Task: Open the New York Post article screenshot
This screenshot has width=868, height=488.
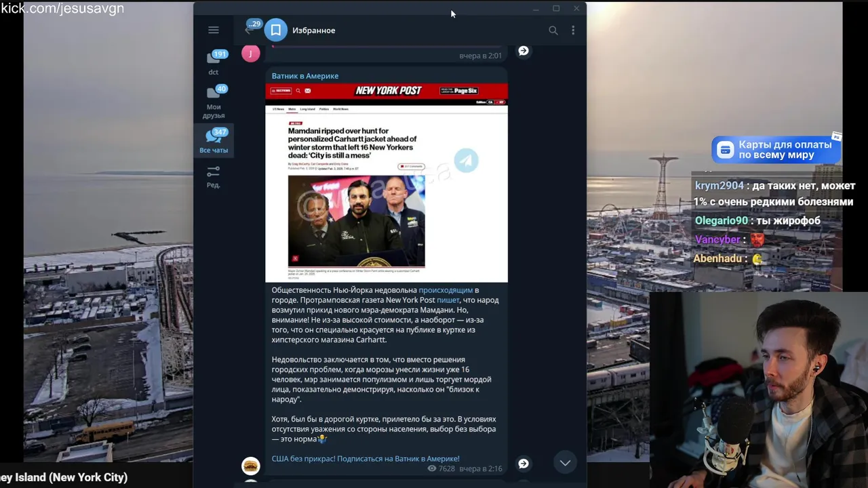Action: coord(387,183)
